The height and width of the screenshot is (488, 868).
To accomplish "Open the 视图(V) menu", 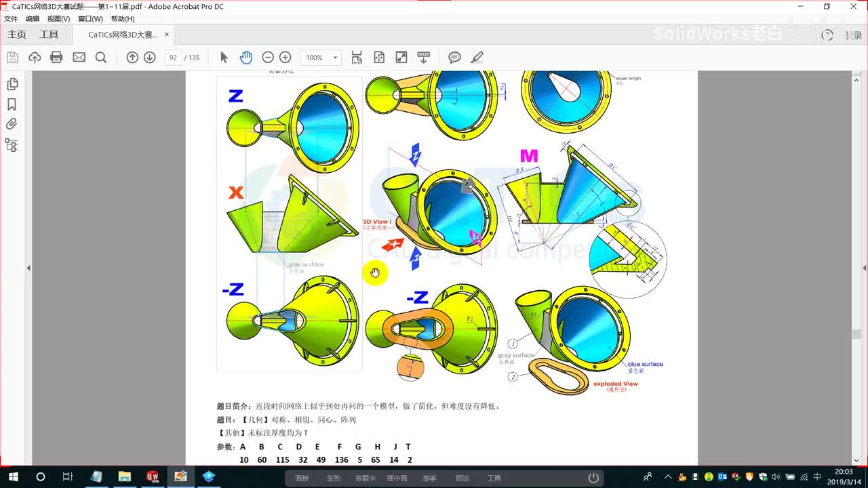I will pos(58,19).
